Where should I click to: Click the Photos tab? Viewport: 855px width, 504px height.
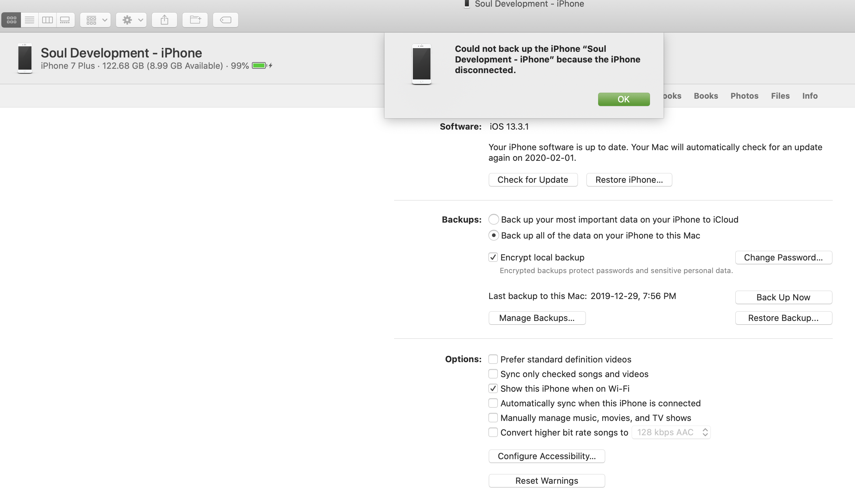coord(745,95)
